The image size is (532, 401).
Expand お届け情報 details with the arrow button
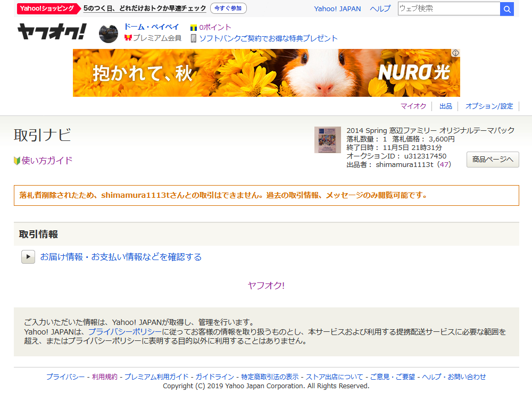click(x=28, y=257)
